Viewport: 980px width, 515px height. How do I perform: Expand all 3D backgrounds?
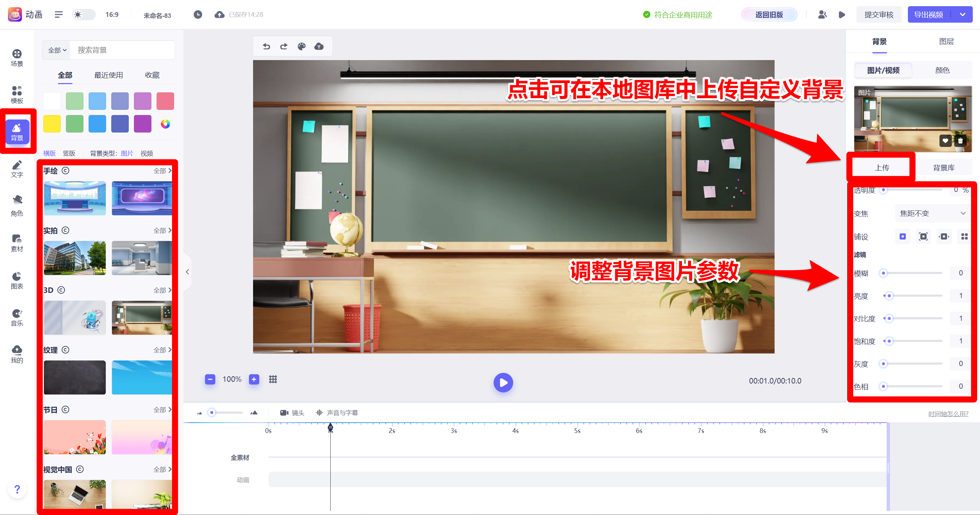coord(162,290)
